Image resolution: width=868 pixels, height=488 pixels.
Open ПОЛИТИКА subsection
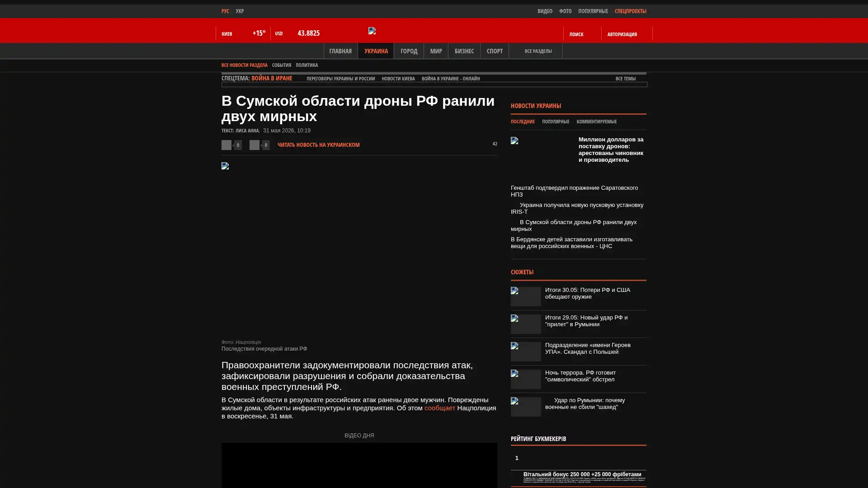coord(307,65)
